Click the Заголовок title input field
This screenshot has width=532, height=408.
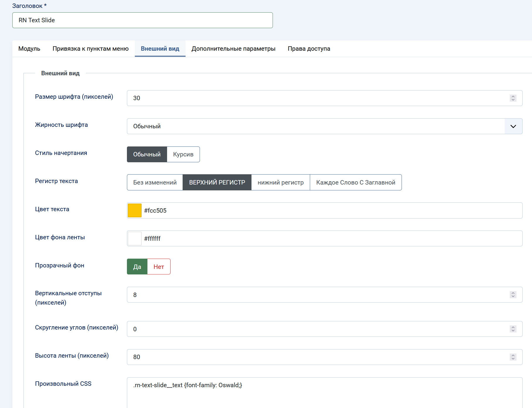[142, 20]
